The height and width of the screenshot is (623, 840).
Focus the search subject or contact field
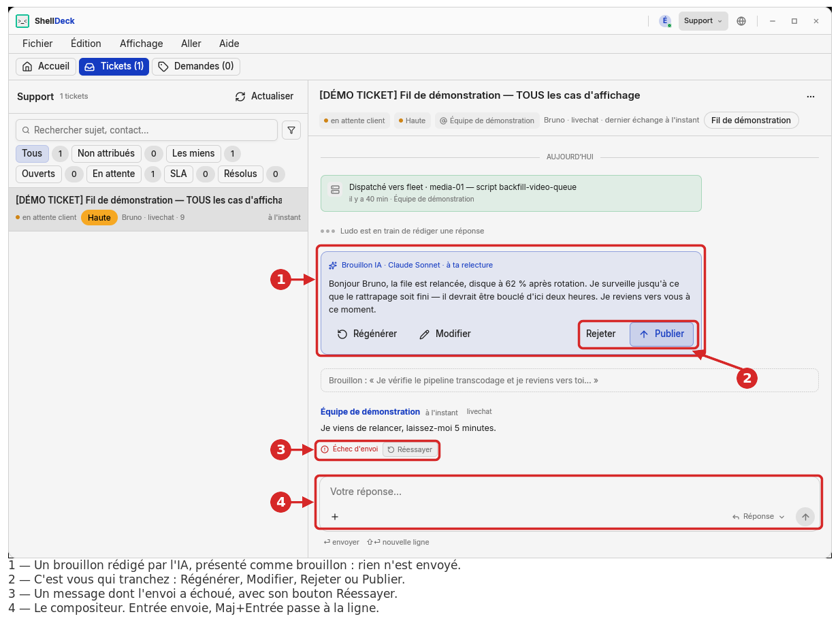tap(146, 130)
